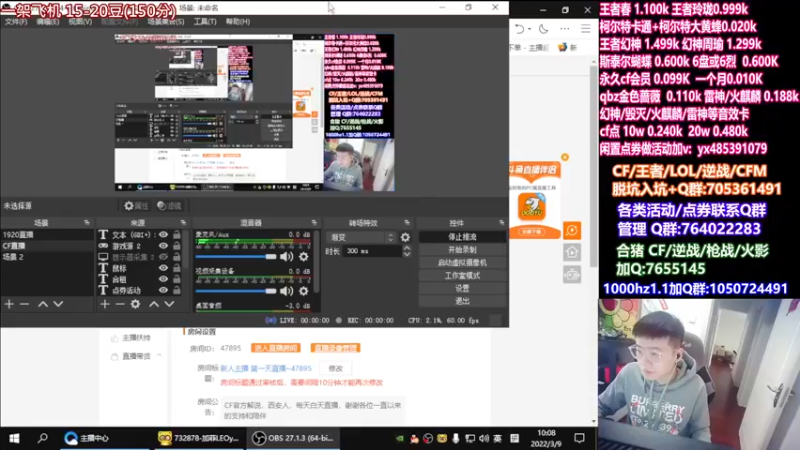
Task: Move the scene down with the down arrow
Action: pyautogui.click(x=59, y=304)
